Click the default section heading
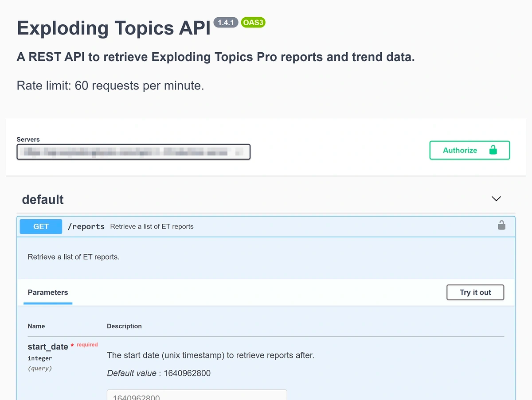This screenshot has width=532, height=400. click(x=43, y=199)
